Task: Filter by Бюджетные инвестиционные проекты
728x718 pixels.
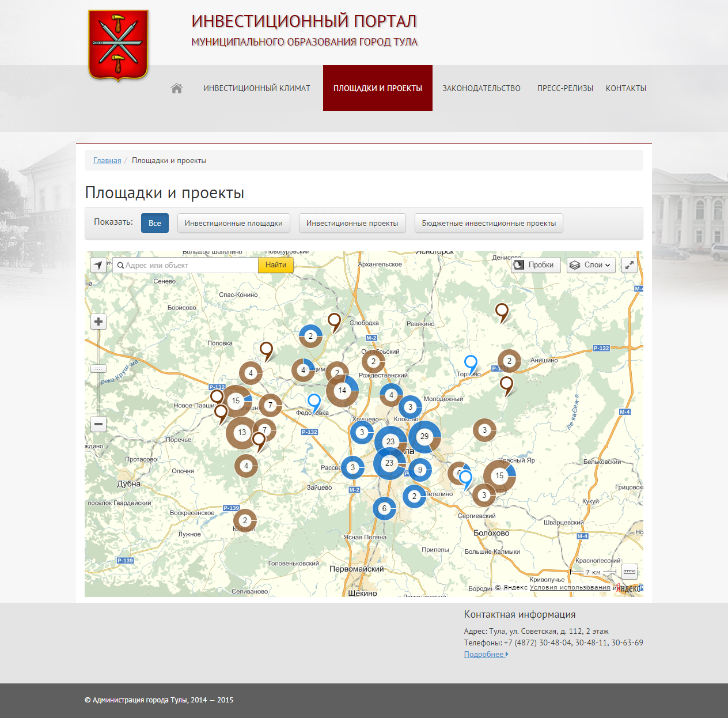Action: [x=489, y=223]
